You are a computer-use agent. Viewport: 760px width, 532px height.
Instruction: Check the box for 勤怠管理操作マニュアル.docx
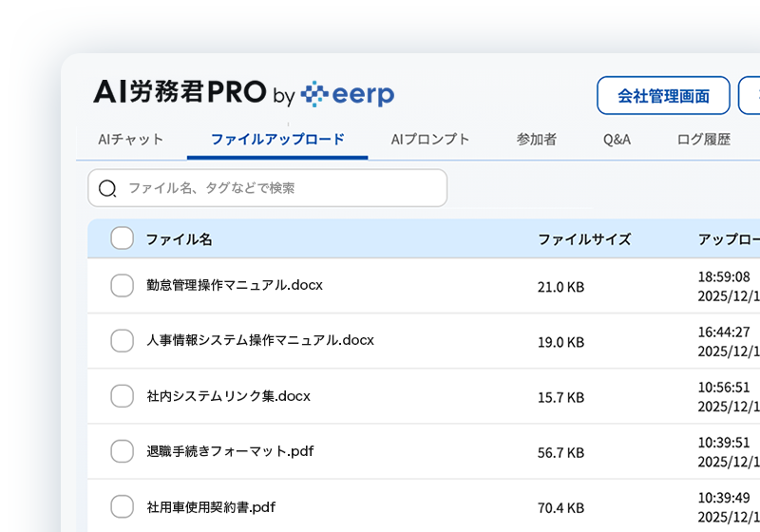tap(122, 285)
